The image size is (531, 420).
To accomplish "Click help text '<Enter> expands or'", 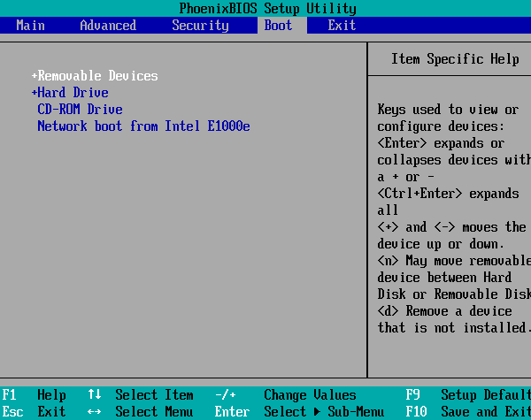I will pos(441,143).
